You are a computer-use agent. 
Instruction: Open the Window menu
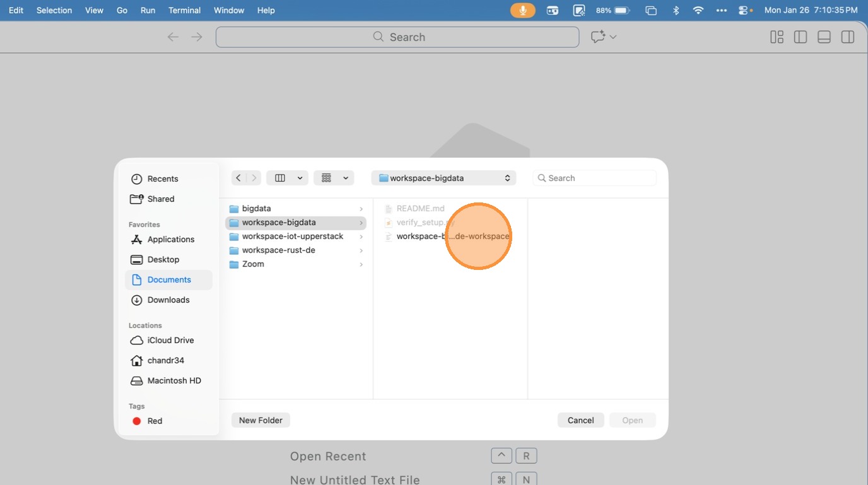[x=229, y=10]
